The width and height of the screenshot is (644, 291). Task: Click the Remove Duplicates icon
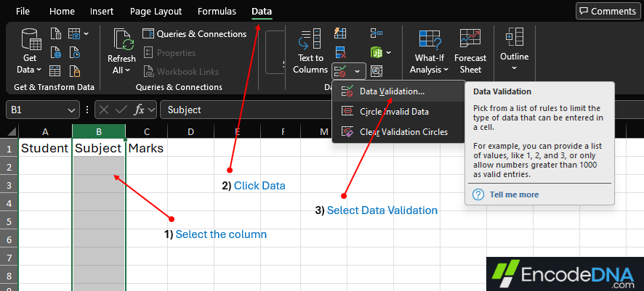[x=340, y=52]
